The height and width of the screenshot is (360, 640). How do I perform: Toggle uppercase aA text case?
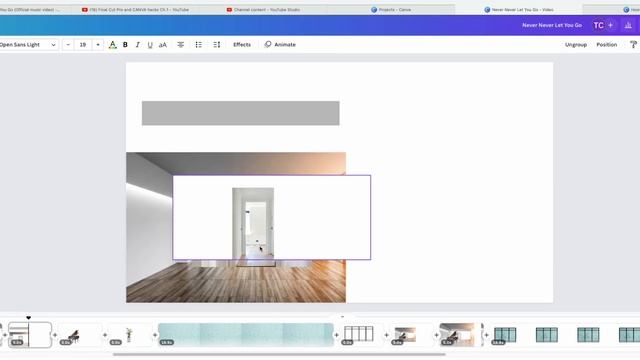click(162, 45)
